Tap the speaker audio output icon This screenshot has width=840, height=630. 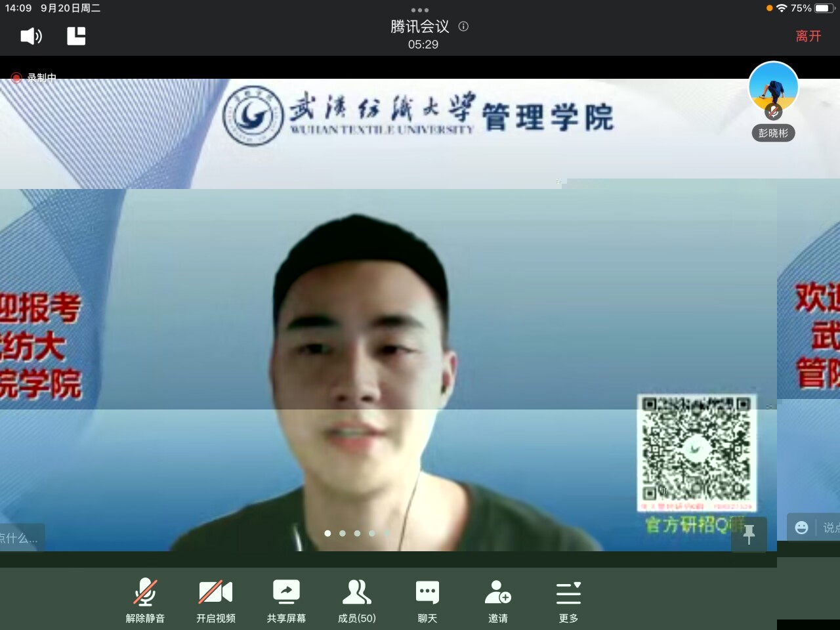[31, 36]
